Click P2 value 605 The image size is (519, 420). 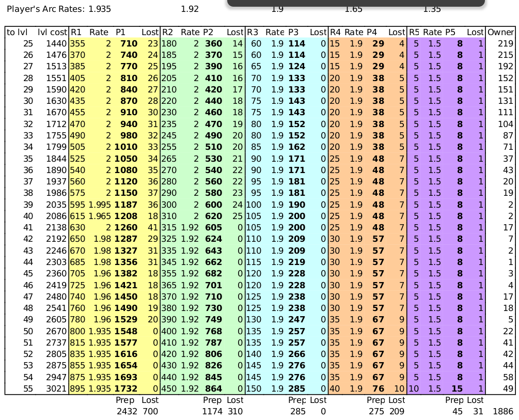tap(213, 227)
